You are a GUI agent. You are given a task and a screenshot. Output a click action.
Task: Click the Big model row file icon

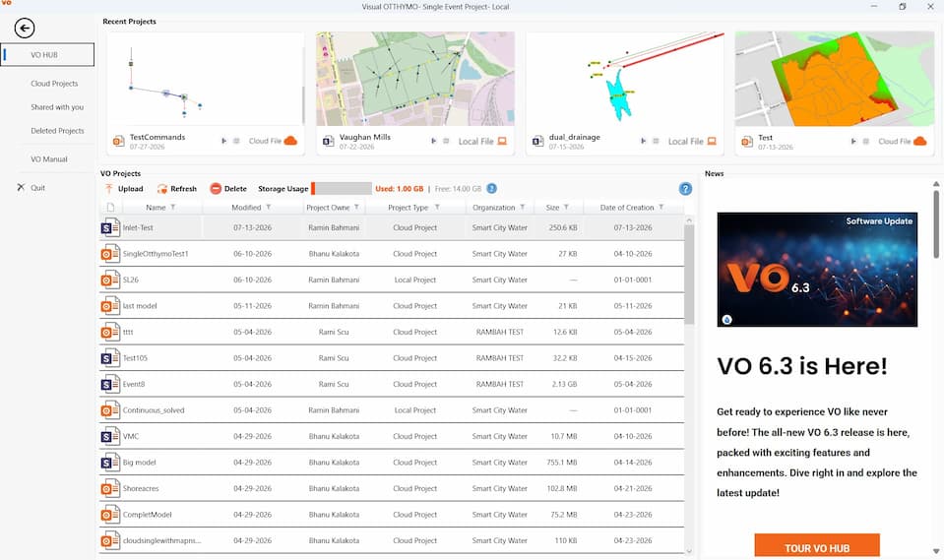[x=110, y=463]
